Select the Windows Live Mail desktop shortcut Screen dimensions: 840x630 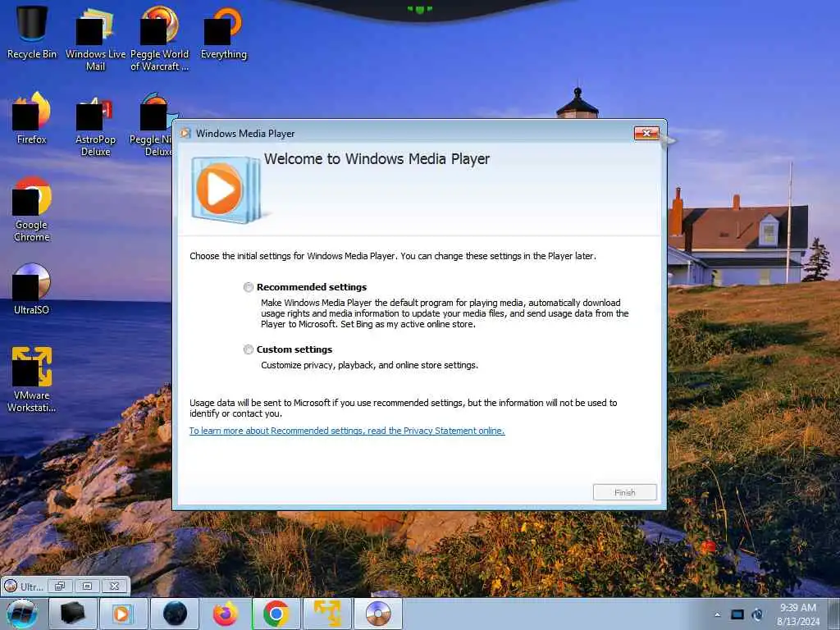click(x=95, y=39)
